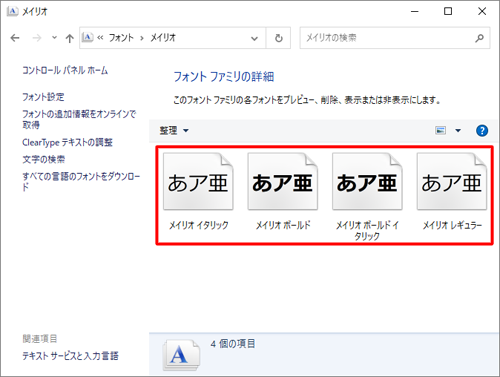Click the Forward navigation arrow
Screen dimensions: 500x377
[37, 38]
